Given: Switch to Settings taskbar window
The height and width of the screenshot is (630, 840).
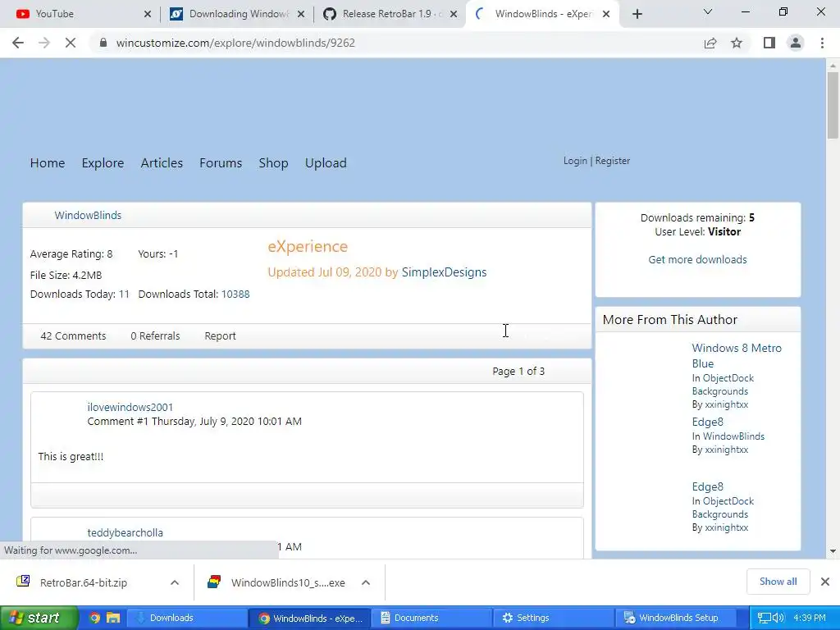Looking at the screenshot, I should pos(554,618).
